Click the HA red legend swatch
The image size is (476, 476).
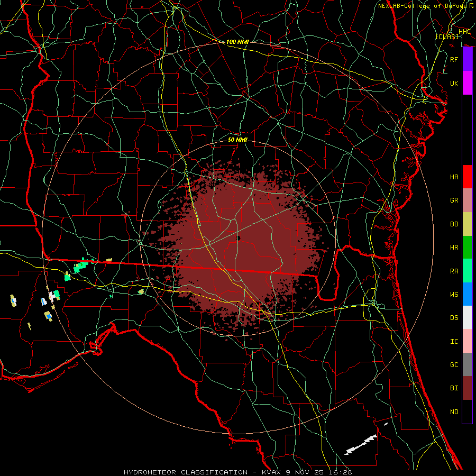point(467,177)
